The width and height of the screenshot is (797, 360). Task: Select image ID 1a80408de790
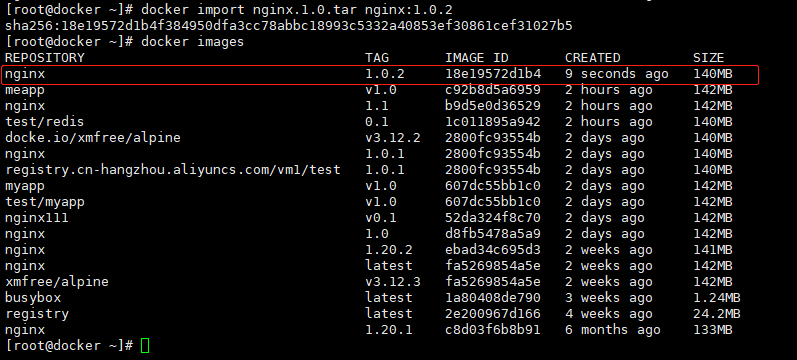493,297
